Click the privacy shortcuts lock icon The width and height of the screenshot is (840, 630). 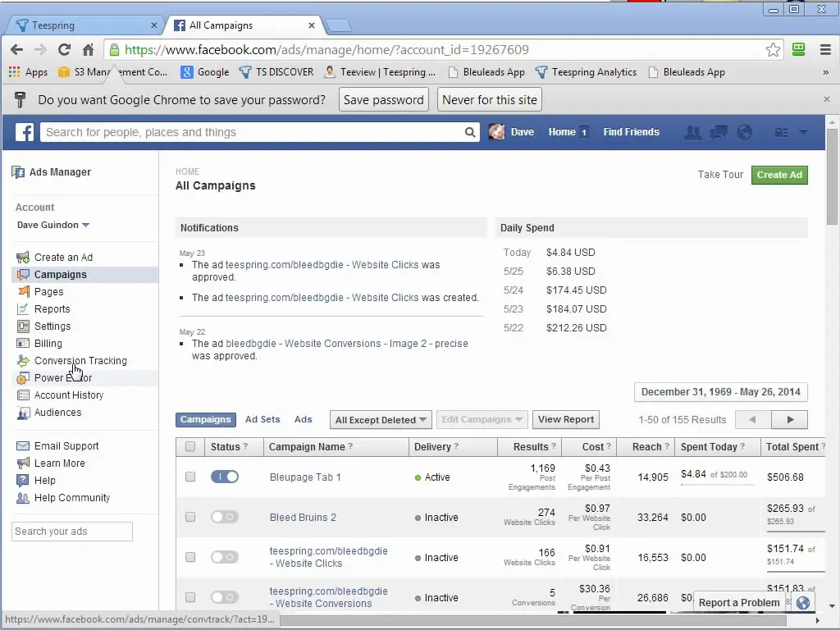click(782, 132)
